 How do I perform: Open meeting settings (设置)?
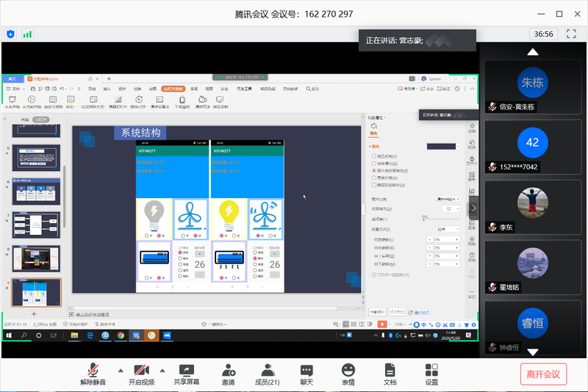431,374
